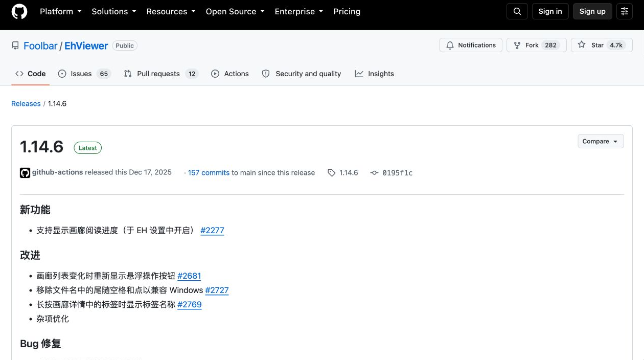Open appearance settings sliders icon
The height and width of the screenshot is (360, 644).
pos(625,11)
